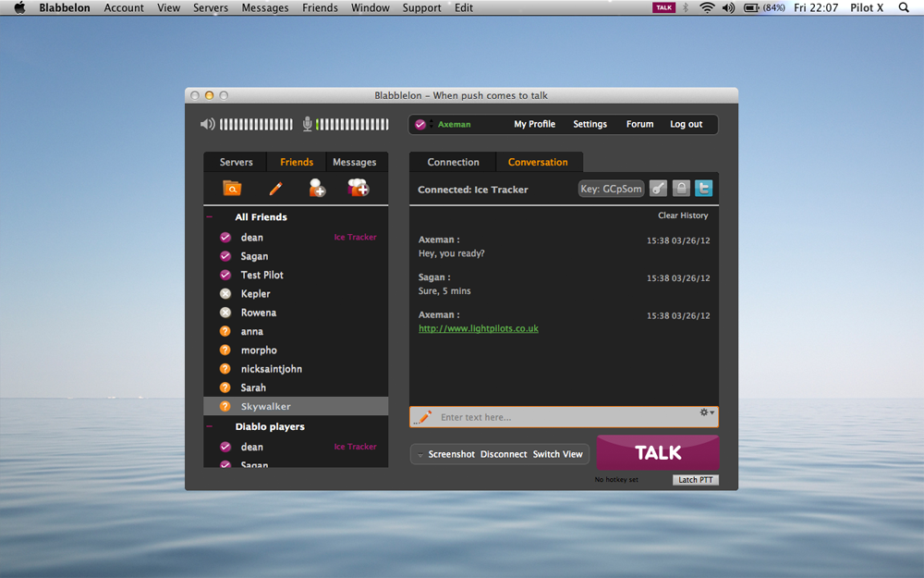The width and height of the screenshot is (924, 578).
Task: Open the chat input gear dropdown
Action: 708,412
